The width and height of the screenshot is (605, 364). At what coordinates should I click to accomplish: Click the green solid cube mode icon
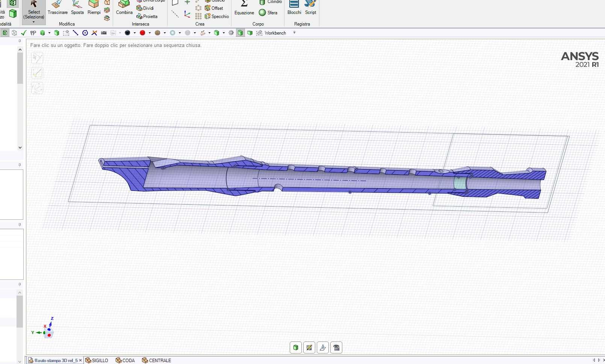point(13,14)
